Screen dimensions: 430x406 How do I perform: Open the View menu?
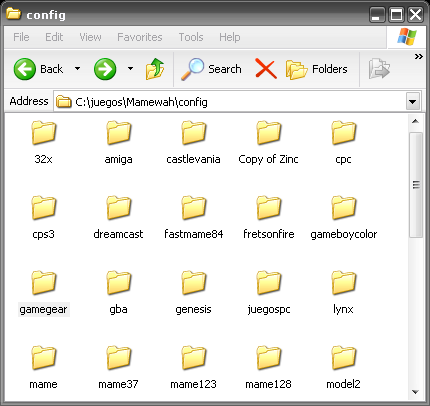[x=90, y=37]
